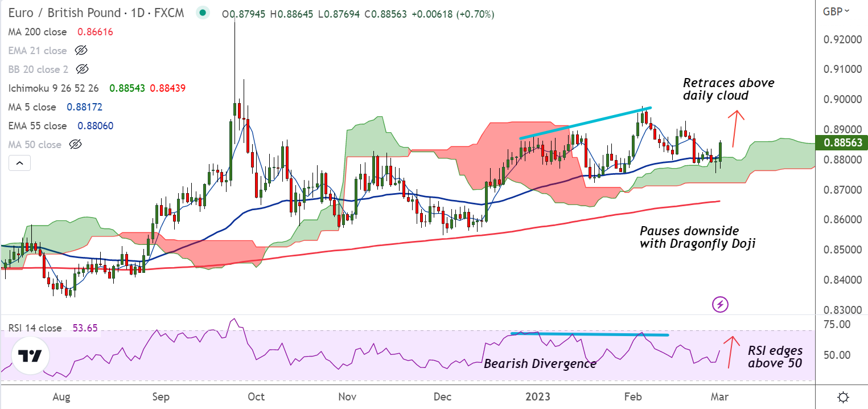Image resolution: width=868 pixels, height=409 pixels.
Task: Click the MA 200 close legend label
Action: [x=37, y=32]
